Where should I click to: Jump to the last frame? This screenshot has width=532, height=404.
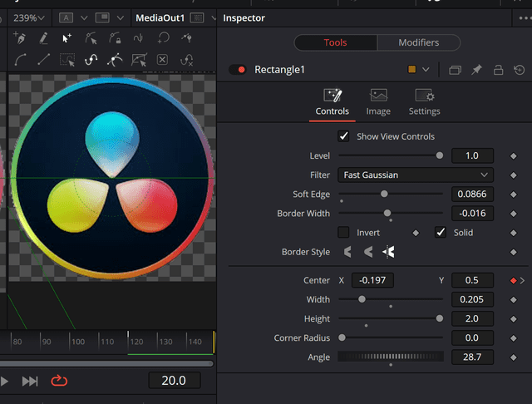click(30, 382)
